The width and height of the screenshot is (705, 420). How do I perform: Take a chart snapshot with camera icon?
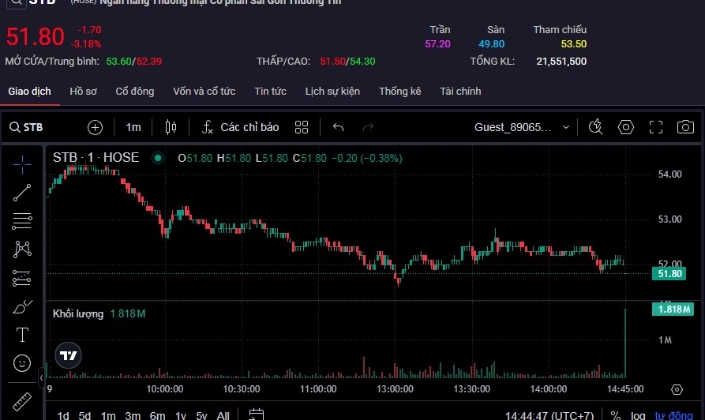pyautogui.click(x=685, y=127)
